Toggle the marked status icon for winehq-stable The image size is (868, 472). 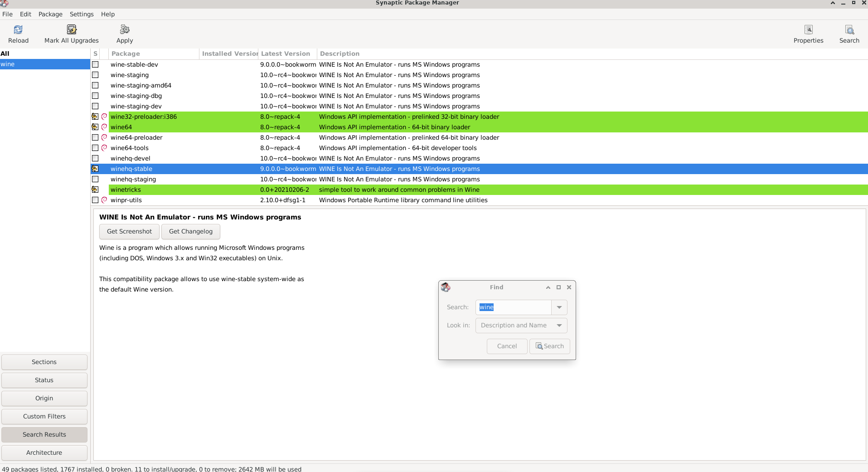tap(95, 169)
